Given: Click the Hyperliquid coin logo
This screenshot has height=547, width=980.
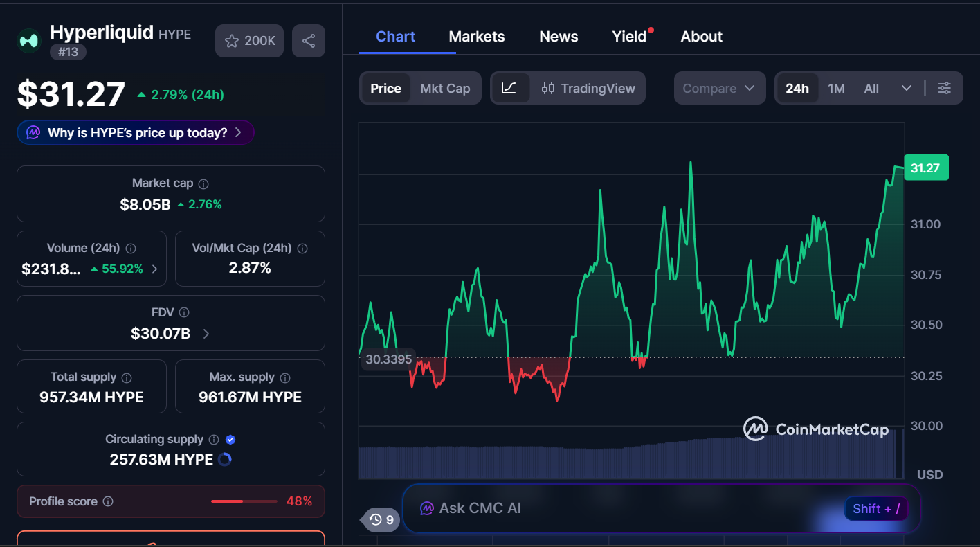Looking at the screenshot, I should tap(28, 40).
